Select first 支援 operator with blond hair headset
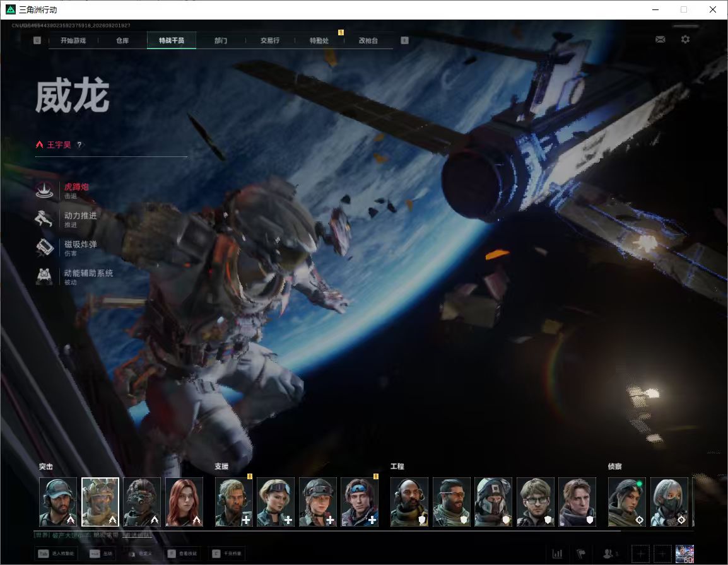 233,502
